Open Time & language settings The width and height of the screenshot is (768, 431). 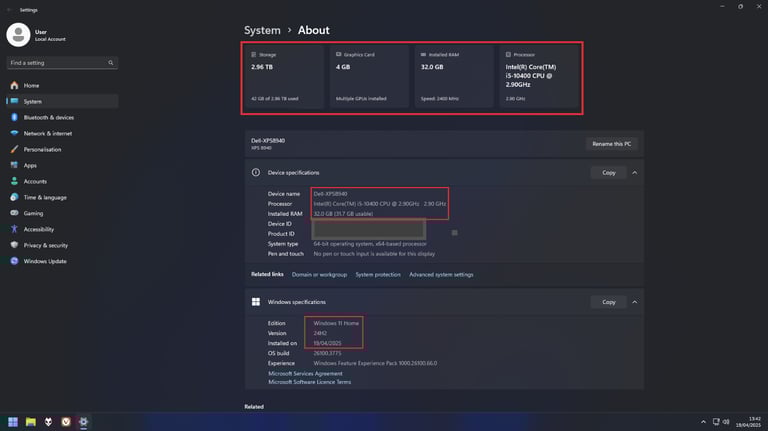pos(62,197)
